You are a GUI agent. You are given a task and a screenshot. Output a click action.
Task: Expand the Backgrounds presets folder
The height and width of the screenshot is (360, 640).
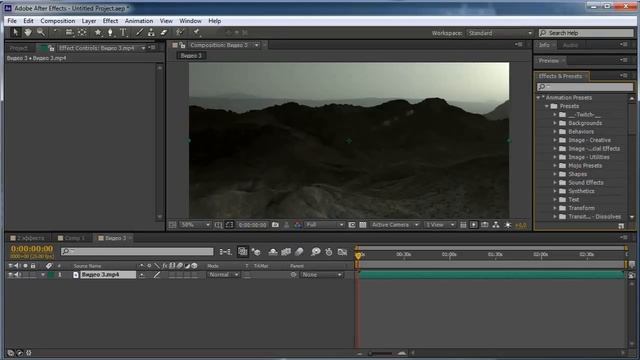555,123
